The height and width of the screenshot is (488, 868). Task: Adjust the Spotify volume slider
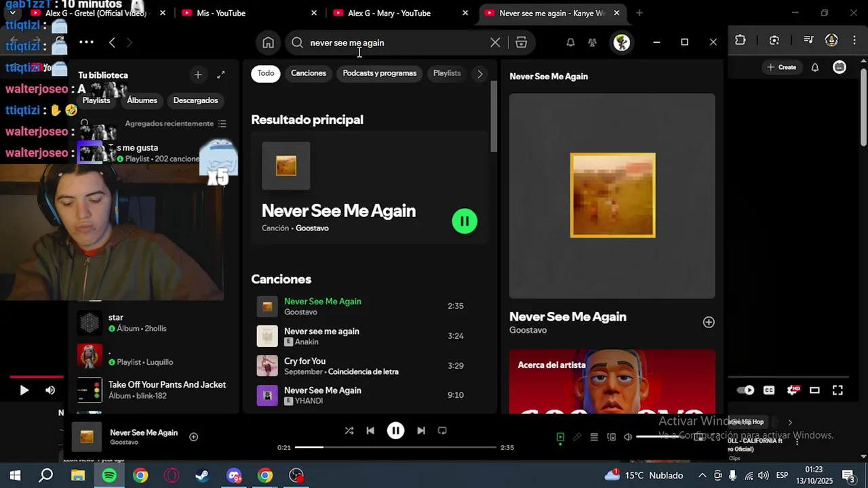[x=661, y=437]
